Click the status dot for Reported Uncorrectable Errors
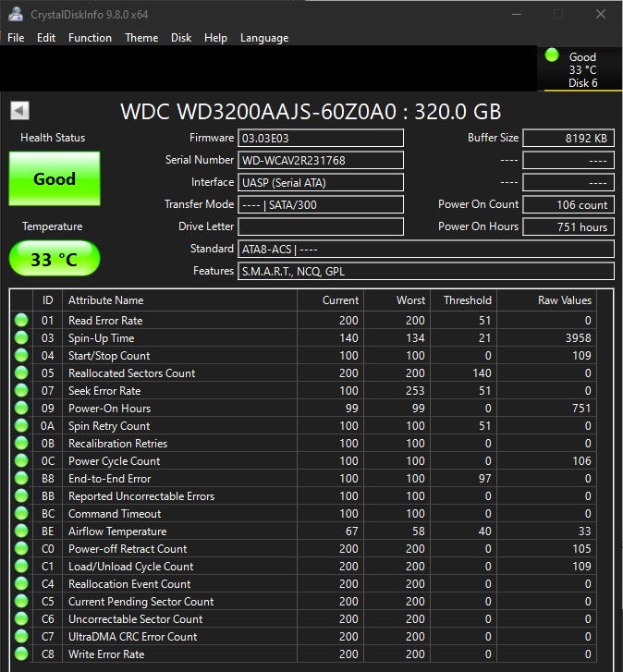623x672 pixels. click(21, 495)
